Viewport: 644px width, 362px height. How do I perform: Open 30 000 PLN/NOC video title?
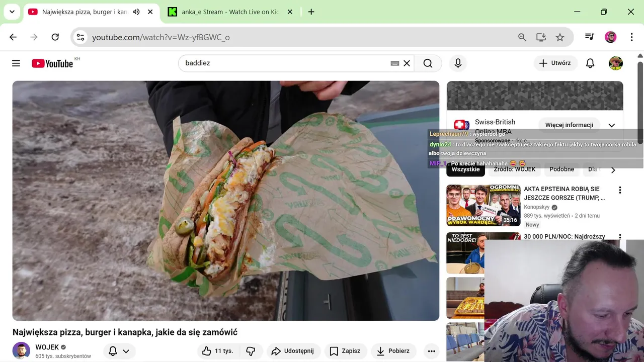click(565, 236)
